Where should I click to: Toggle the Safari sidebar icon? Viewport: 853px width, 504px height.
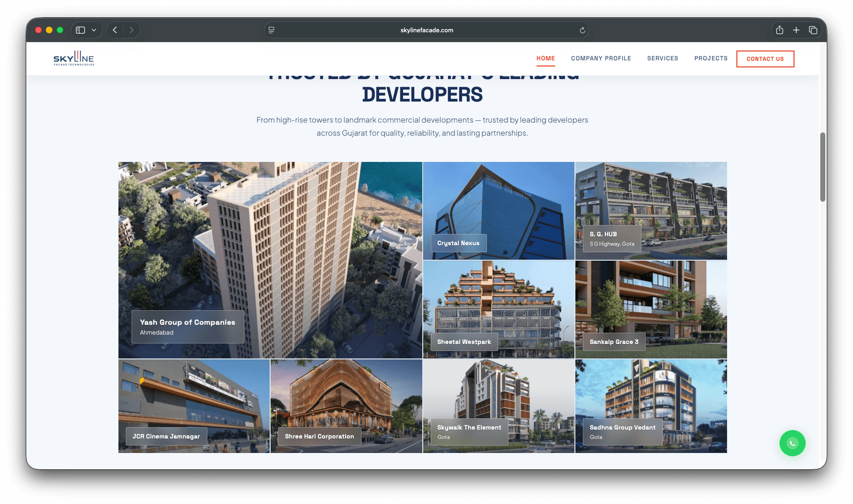(81, 30)
